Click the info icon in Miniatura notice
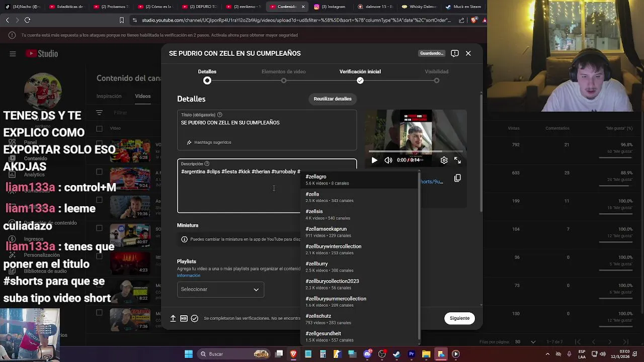Viewport: 644px width, 362px height. [x=184, y=239]
